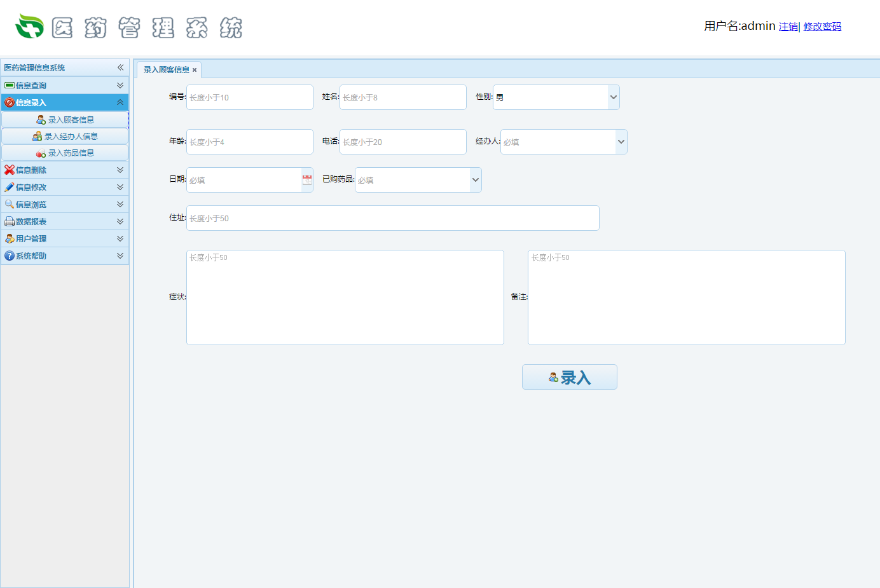Screen dimensions: 880x588
Task: Expand the 信息查询 accordion arrow
Action: pos(120,85)
